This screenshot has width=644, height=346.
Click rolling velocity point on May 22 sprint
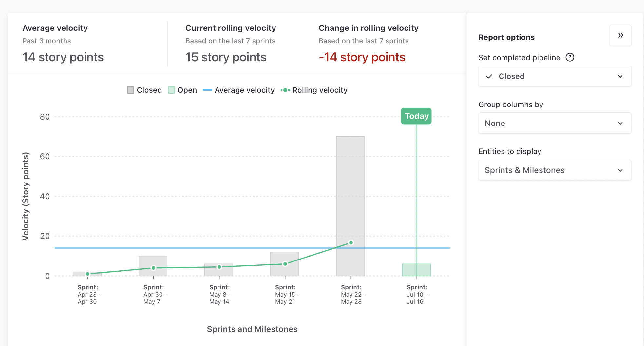tap(351, 243)
